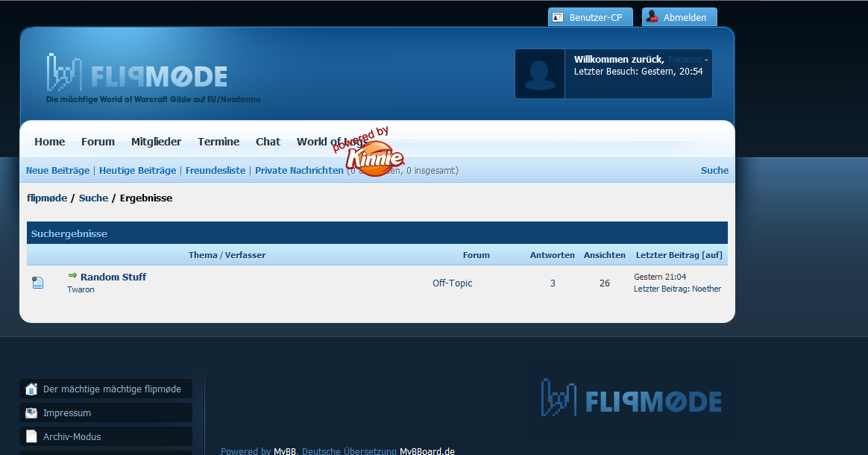
Task: Click green arrow to jump to newest post
Action: click(x=72, y=276)
